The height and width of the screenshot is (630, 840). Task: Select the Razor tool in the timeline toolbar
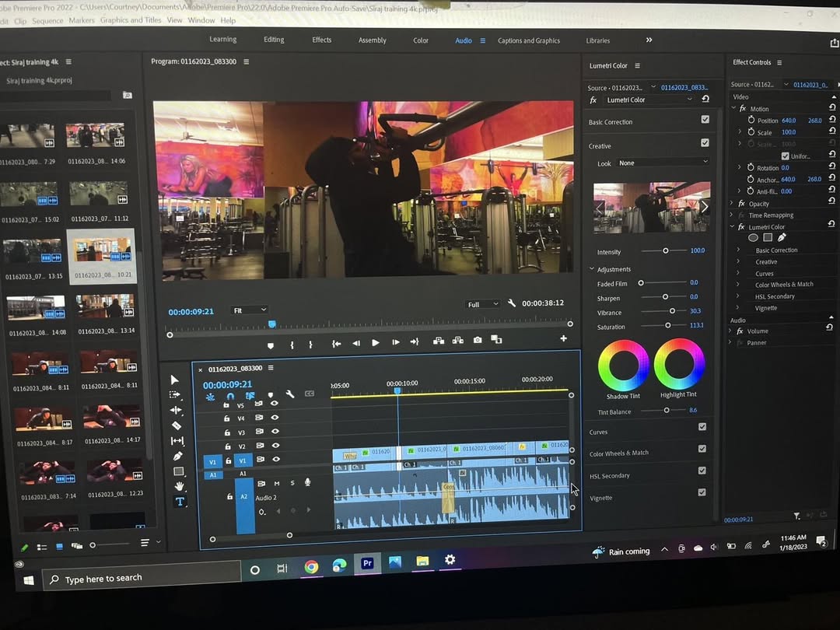click(177, 425)
